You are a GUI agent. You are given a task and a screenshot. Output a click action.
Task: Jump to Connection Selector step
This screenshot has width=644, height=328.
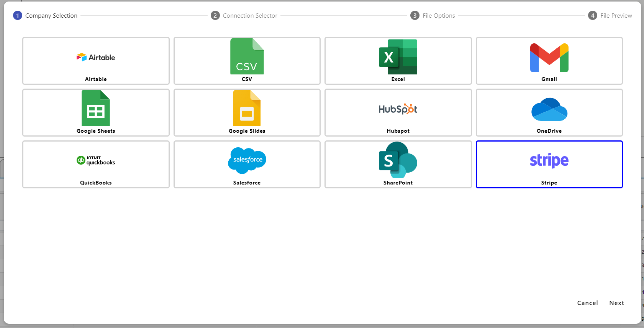tap(250, 16)
